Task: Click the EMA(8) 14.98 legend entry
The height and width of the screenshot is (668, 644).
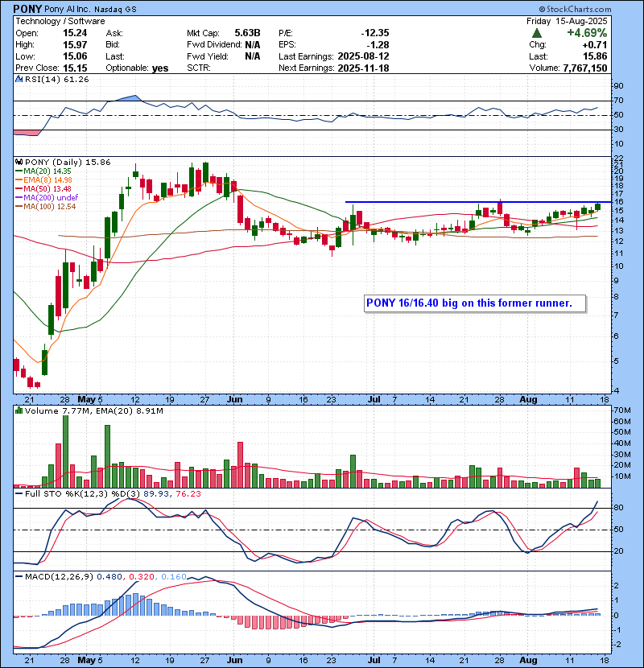Action: coord(44,179)
